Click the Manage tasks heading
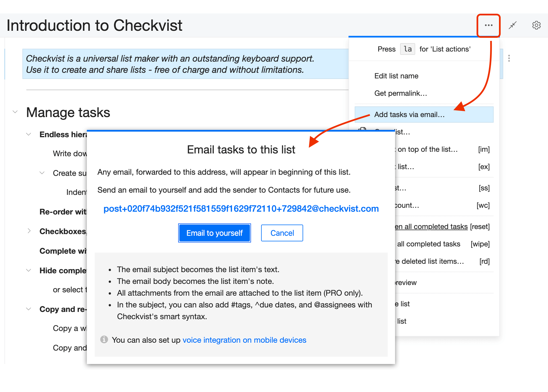The height and width of the screenshot is (392, 548). (68, 112)
